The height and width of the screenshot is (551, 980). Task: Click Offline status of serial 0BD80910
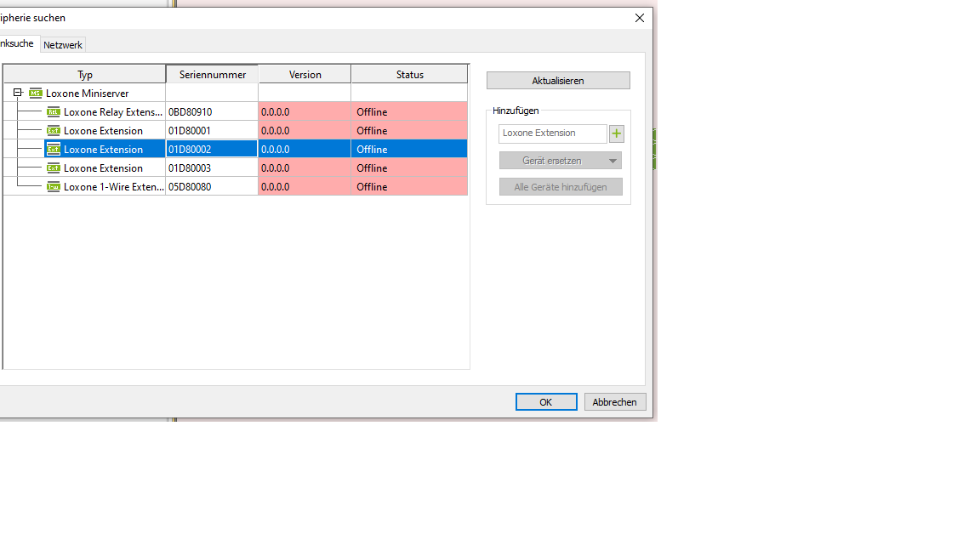[372, 112]
